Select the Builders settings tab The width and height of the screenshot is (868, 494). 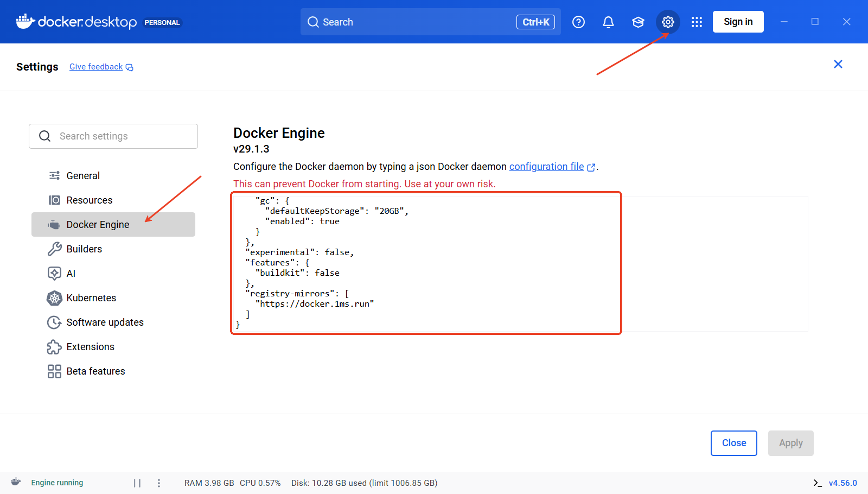click(113, 249)
